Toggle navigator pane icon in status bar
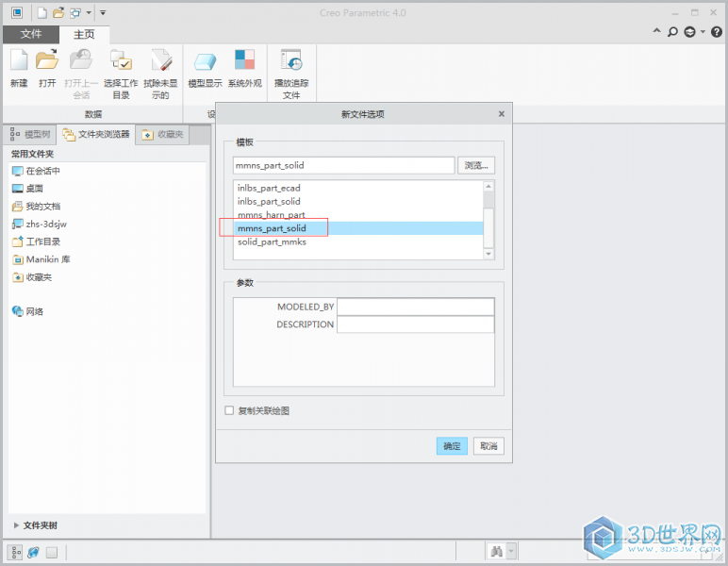 tap(16, 552)
